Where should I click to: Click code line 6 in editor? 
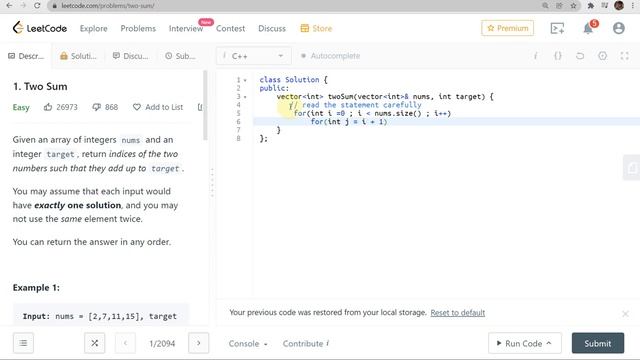pos(446,122)
